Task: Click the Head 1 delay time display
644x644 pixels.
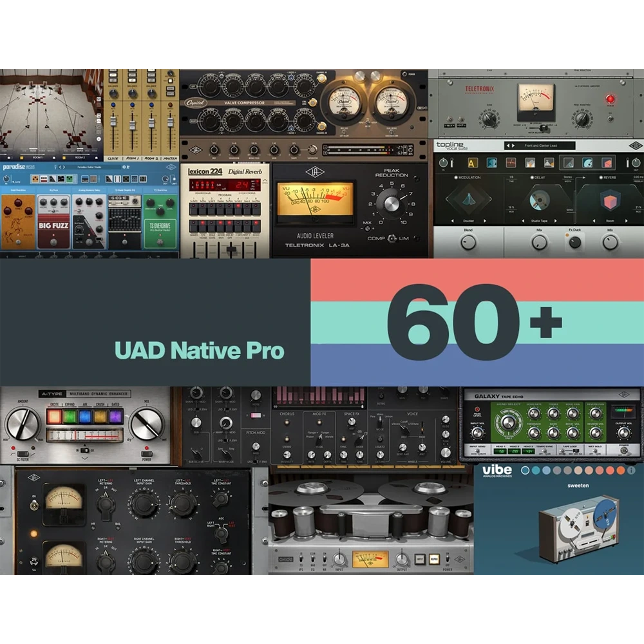Action: [500, 451]
